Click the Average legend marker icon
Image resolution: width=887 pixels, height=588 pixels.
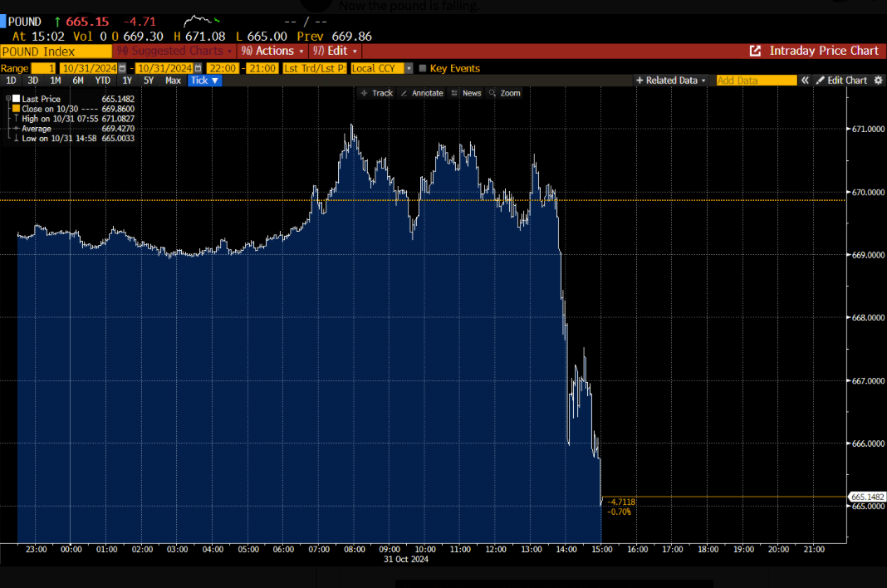coord(17,129)
